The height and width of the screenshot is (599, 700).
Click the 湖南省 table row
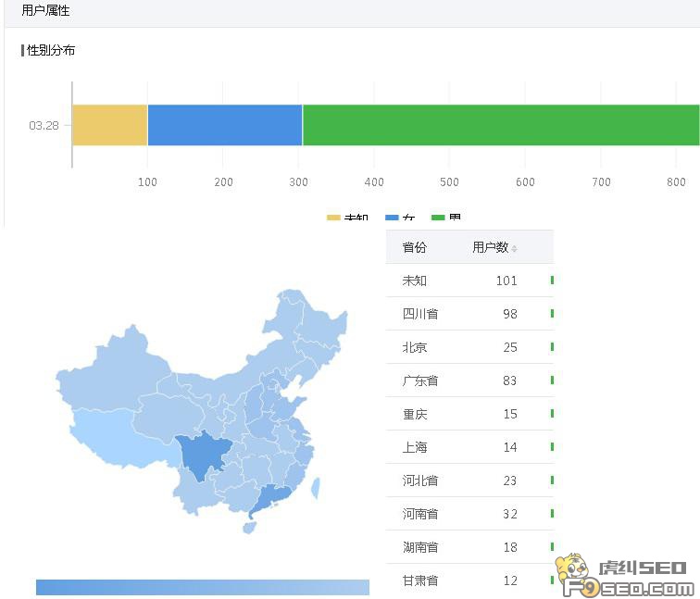pyautogui.click(x=469, y=547)
